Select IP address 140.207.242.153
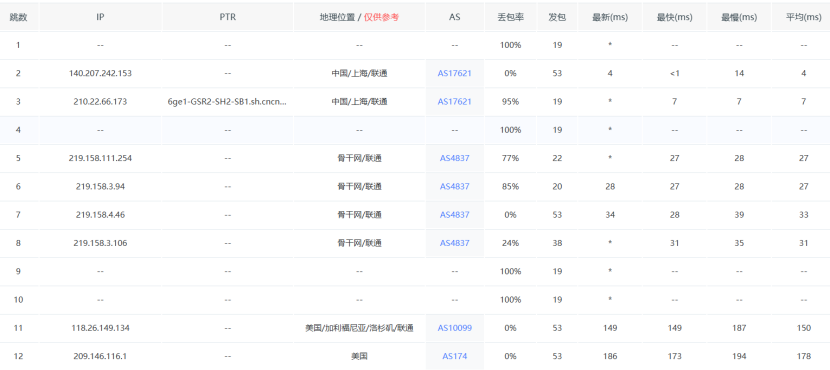This screenshot has width=830, height=370. pyautogui.click(x=100, y=74)
